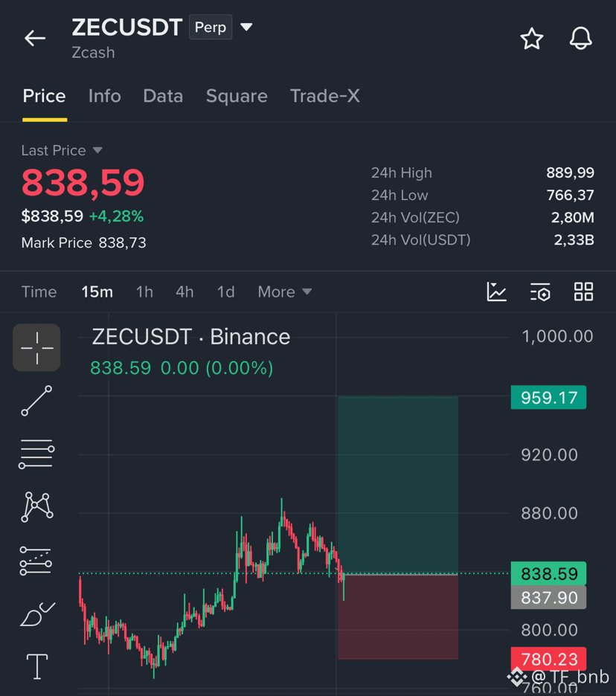This screenshot has height=696, width=616.
Task: Select the trend line drawing tool
Action: click(x=36, y=401)
